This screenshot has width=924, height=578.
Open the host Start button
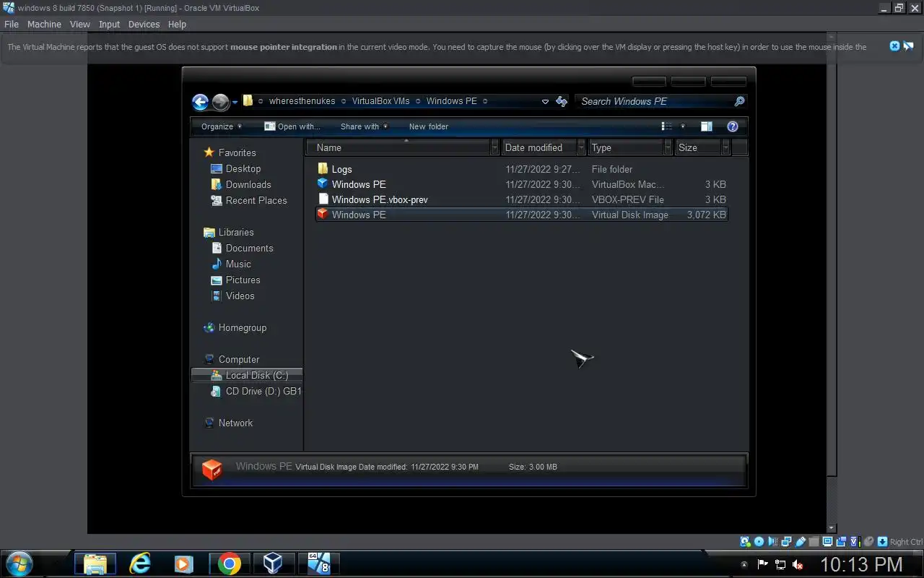pos(19,564)
